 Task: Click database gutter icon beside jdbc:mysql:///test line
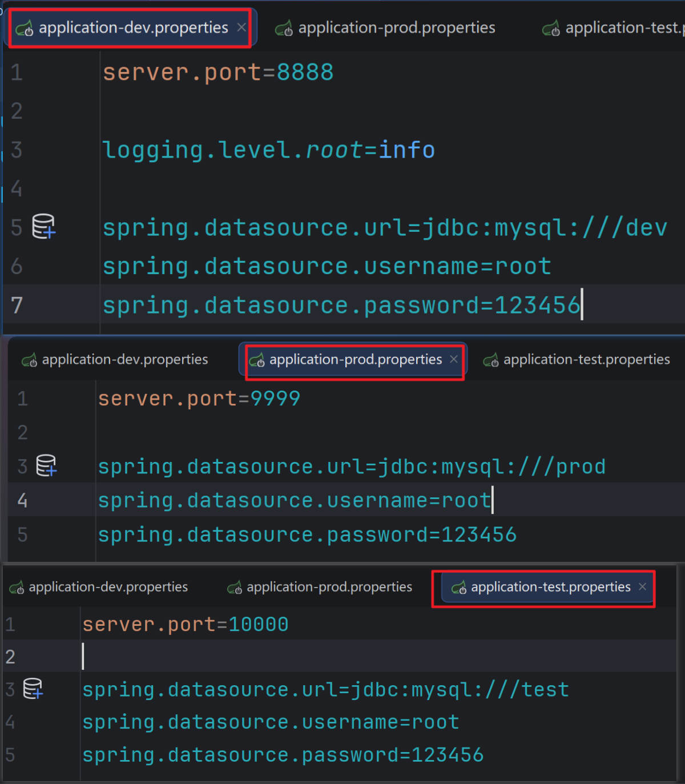33,689
